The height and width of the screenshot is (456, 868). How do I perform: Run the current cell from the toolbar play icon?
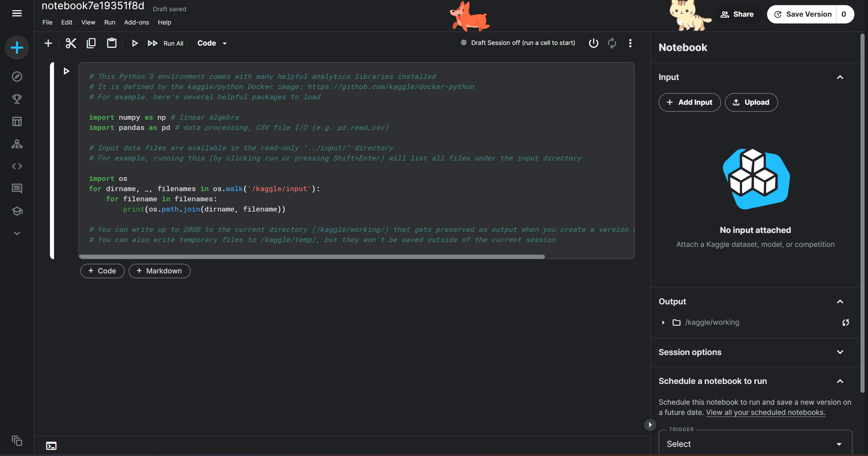[x=135, y=43]
